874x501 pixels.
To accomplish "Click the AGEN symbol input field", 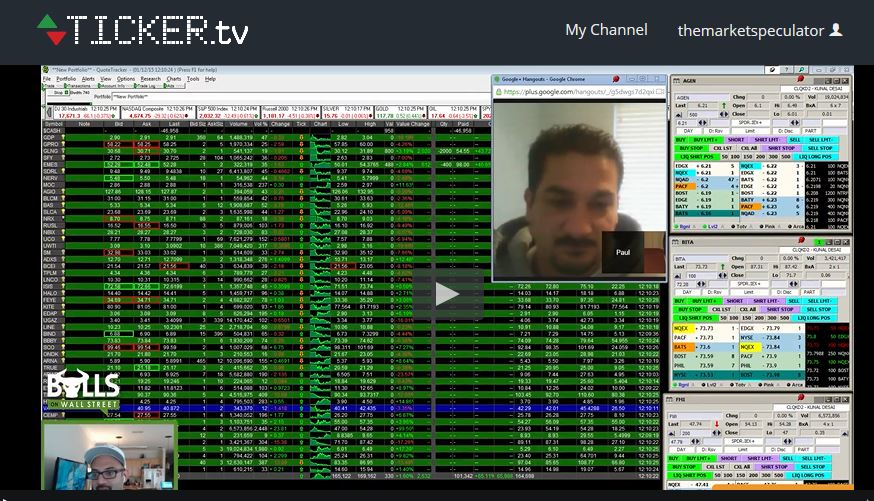I will [702, 98].
